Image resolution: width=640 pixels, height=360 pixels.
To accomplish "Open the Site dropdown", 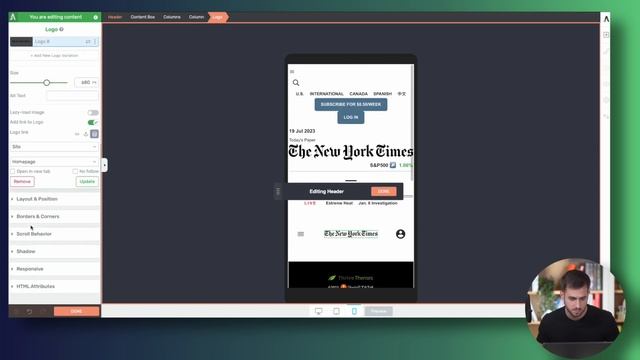I will (x=54, y=147).
